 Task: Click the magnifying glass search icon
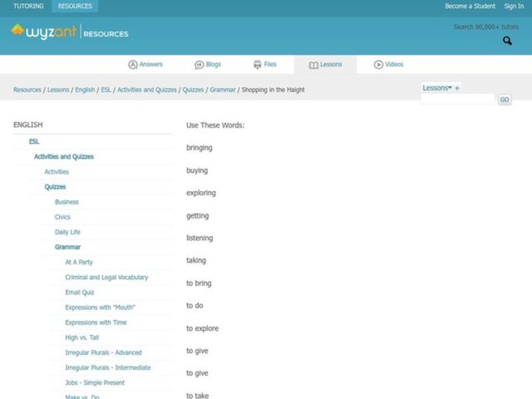(506, 40)
